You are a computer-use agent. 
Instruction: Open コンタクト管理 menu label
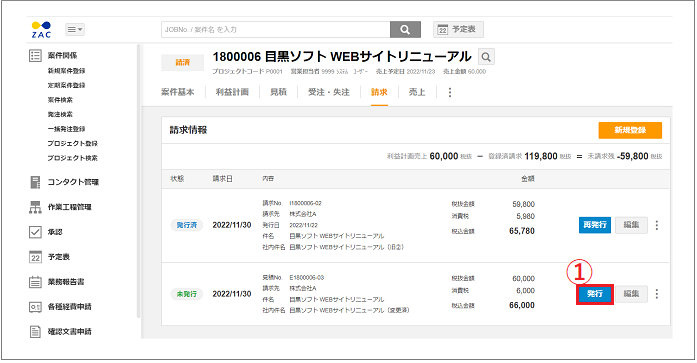(73, 182)
